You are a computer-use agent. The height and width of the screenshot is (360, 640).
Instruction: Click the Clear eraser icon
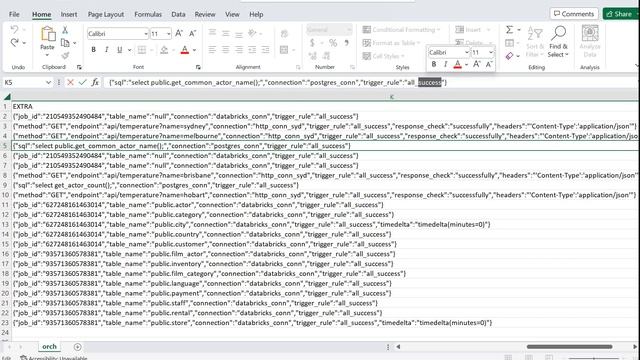pos(509,56)
